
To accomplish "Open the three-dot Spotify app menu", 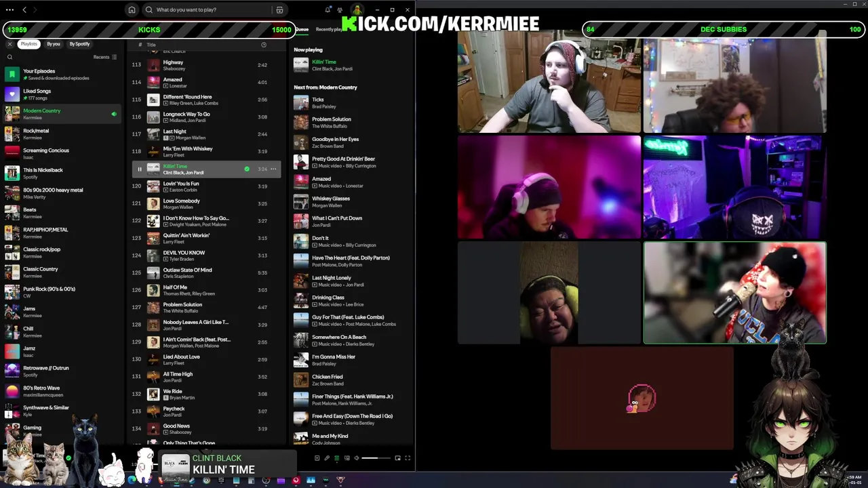I will [9, 9].
